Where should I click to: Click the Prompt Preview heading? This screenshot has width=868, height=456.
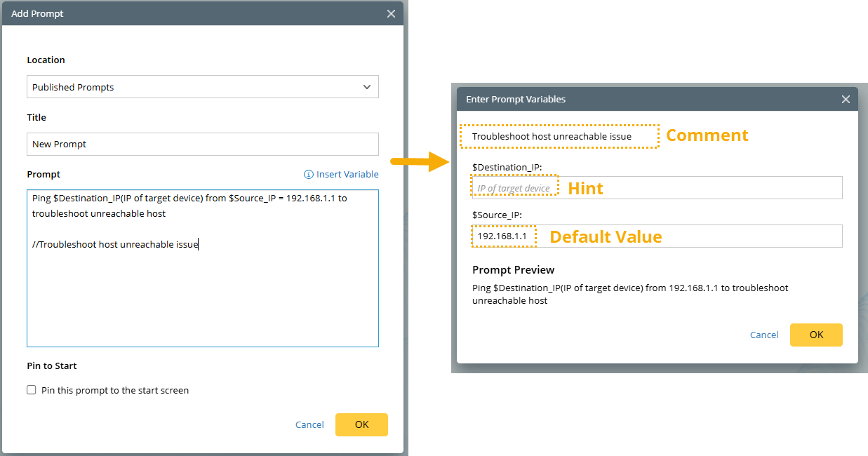pyautogui.click(x=513, y=270)
